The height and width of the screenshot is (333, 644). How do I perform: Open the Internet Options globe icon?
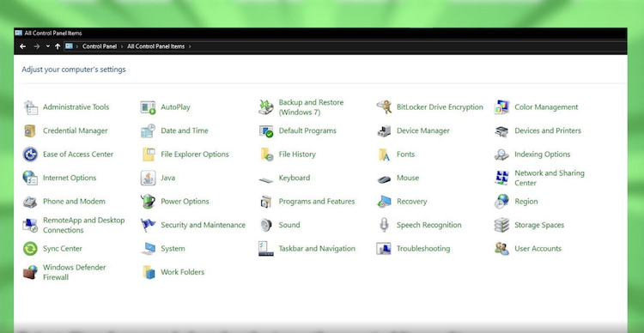click(x=30, y=178)
